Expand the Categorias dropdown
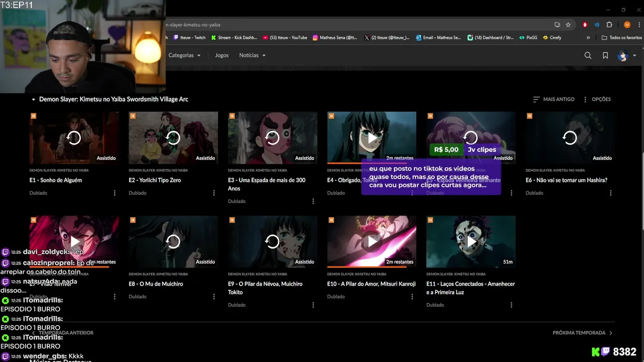Image resolution: width=644 pixels, height=362 pixels. tap(184, 55)
